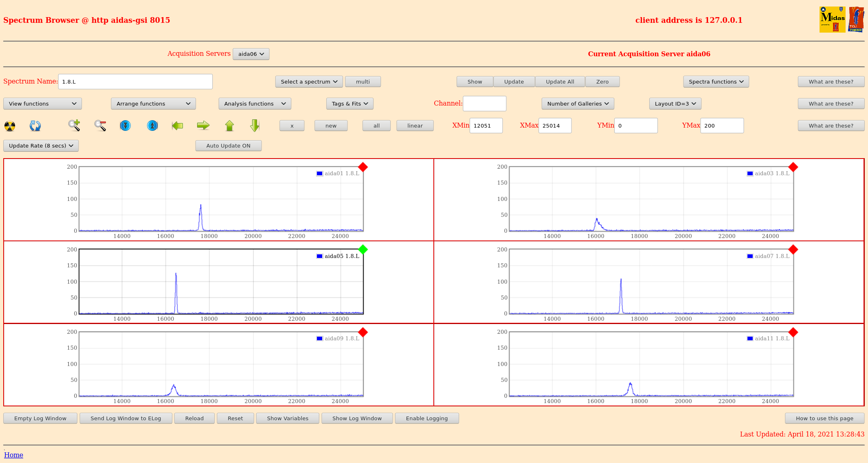Click the green right arrow icon

point(203,126)
